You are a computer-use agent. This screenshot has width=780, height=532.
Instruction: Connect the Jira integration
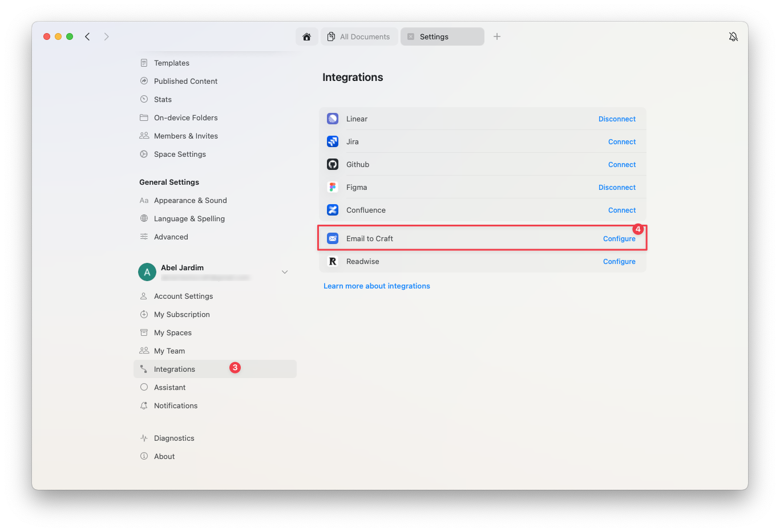pyautogui.click(x=622, y=141)
